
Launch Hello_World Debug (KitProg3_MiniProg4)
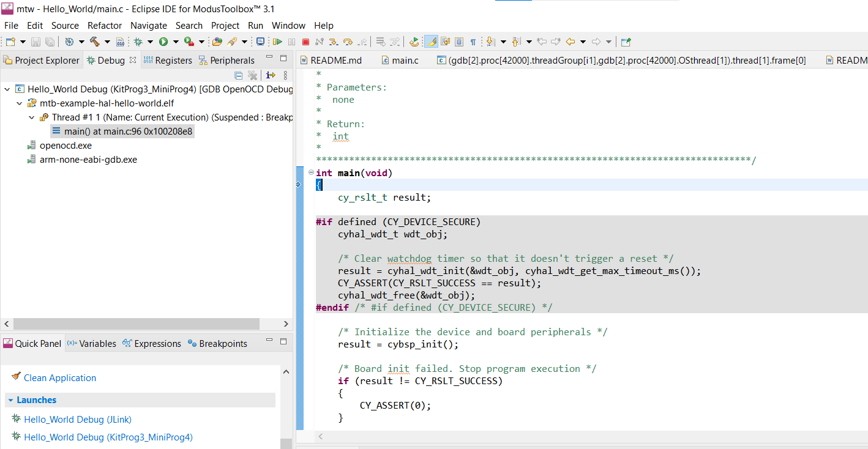pos(108,437)
